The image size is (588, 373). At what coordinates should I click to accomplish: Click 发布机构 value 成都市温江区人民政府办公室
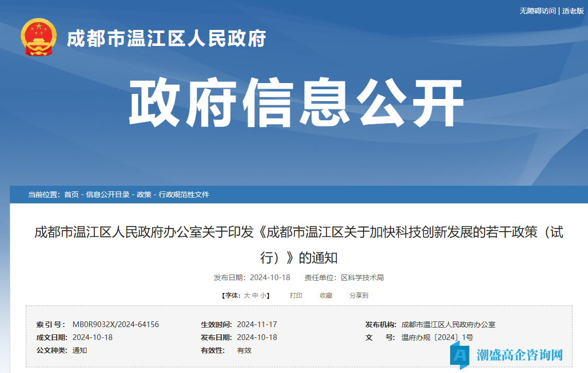[449, 325]
